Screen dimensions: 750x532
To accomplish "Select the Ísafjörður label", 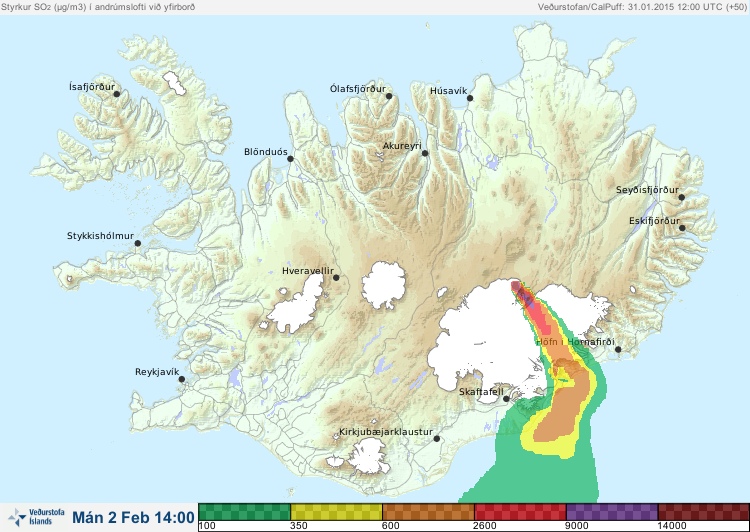I will (92, 87).
